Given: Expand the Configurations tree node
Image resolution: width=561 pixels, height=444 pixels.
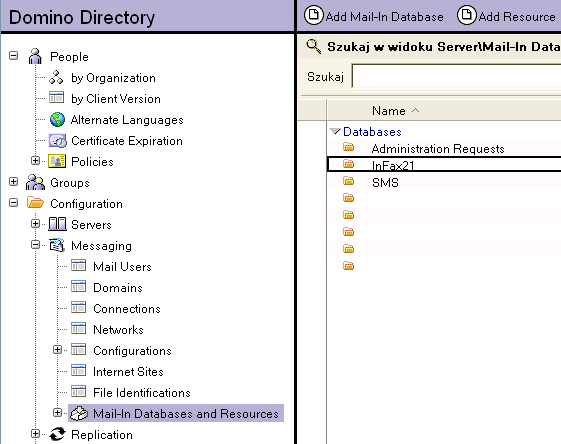Looking at the screenshot, I should tap(57, 350).
